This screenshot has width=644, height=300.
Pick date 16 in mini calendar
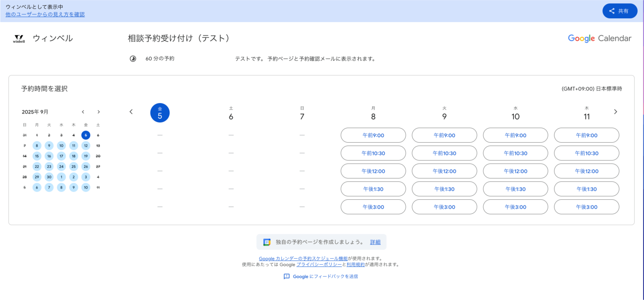point(49,156)
